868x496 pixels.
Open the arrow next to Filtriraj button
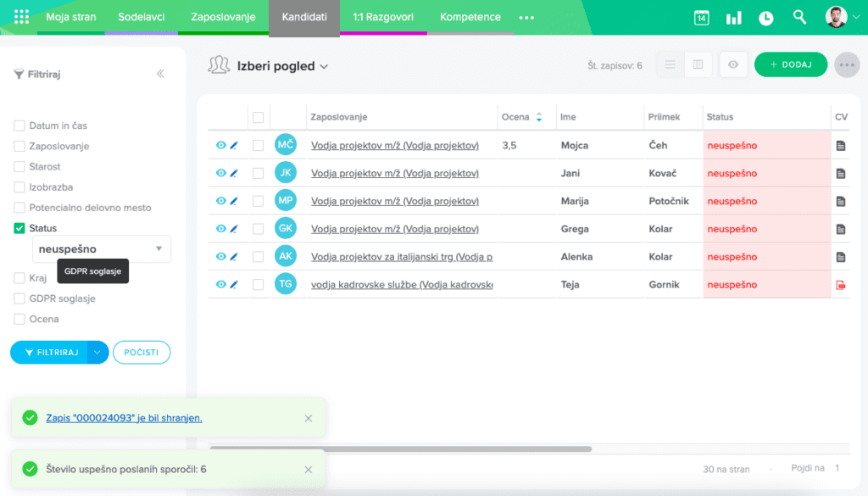click(x=98, y=352)
